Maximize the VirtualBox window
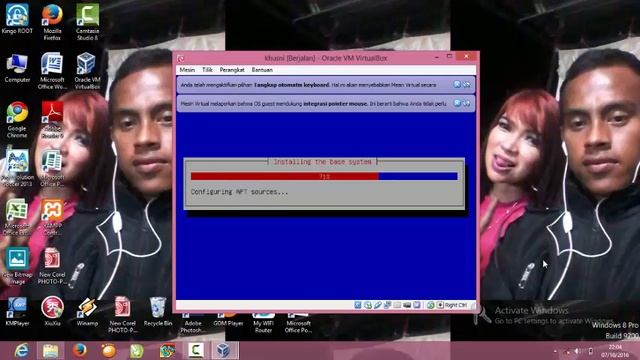The width and height of the screenshot is (640, 360). click(x=449, y=57)
